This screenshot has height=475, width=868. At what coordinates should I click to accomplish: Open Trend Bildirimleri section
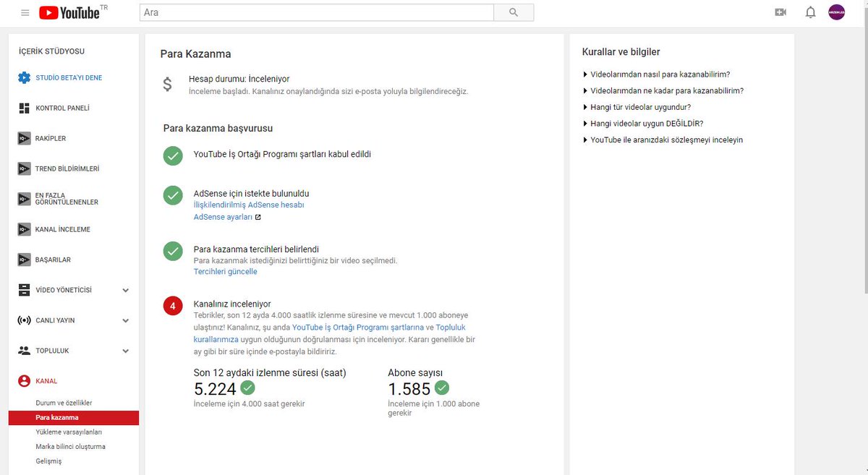(x=67, y=169)
